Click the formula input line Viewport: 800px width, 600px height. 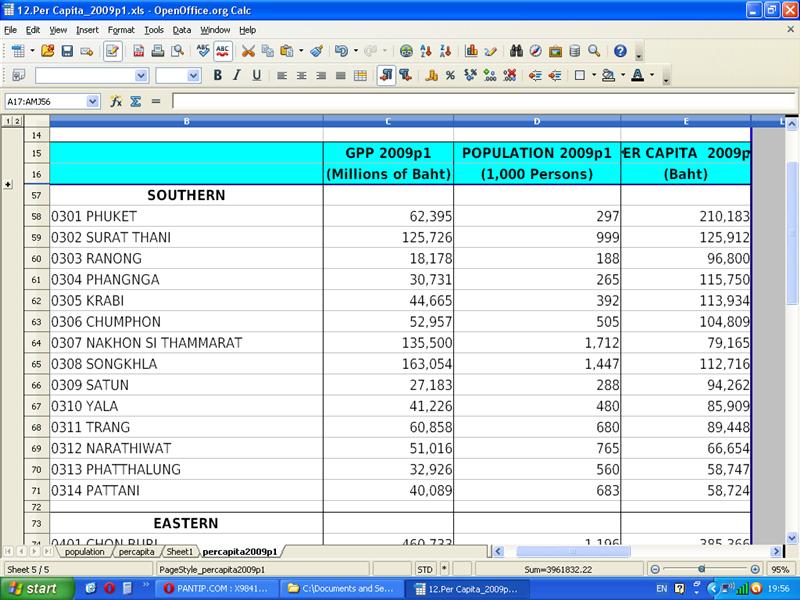point(484,102)
